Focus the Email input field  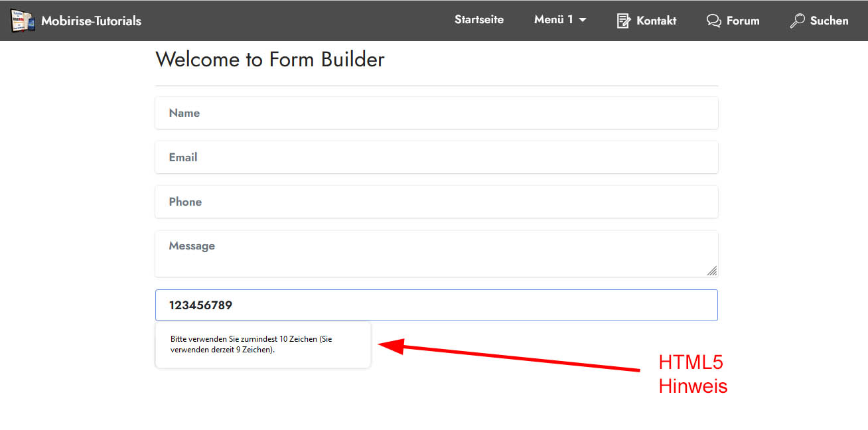pyautogui.click(x=437, y=157)
